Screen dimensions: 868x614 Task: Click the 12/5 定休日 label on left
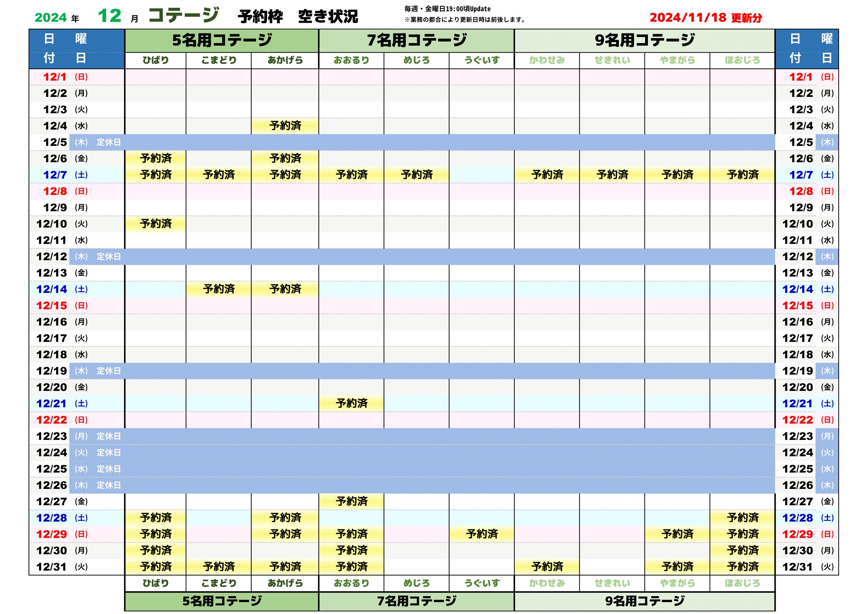coord(108,142)
